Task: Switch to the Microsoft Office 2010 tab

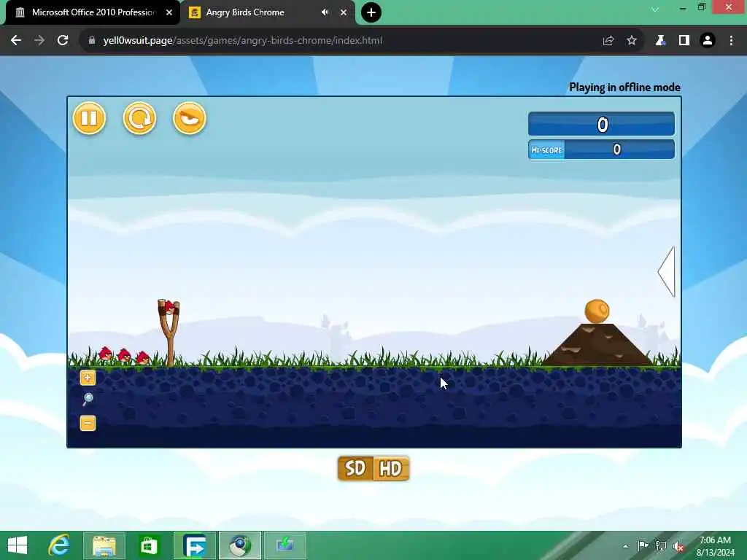Action: click(93, 12)
